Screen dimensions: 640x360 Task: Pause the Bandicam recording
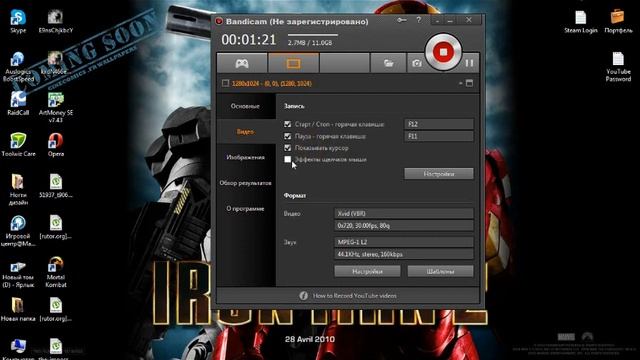[469, 63]
